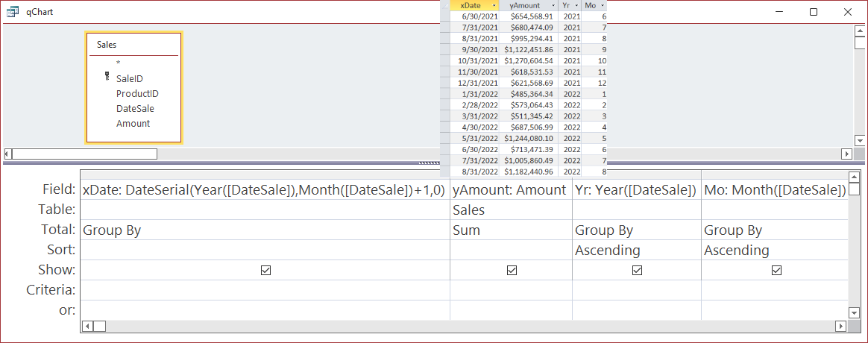
Task: Click Table cell containing Sales
Action: click(x=511, y=210)
